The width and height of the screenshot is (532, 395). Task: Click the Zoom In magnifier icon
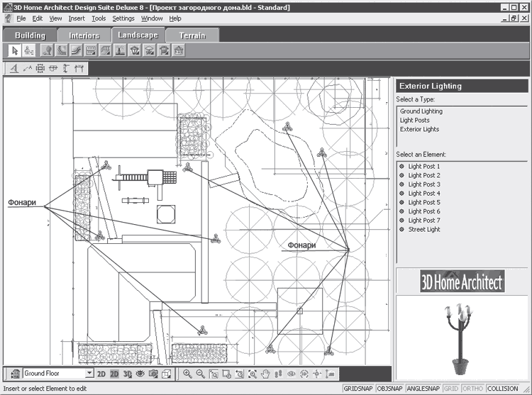pyautogui.click(x=187, y=374)
